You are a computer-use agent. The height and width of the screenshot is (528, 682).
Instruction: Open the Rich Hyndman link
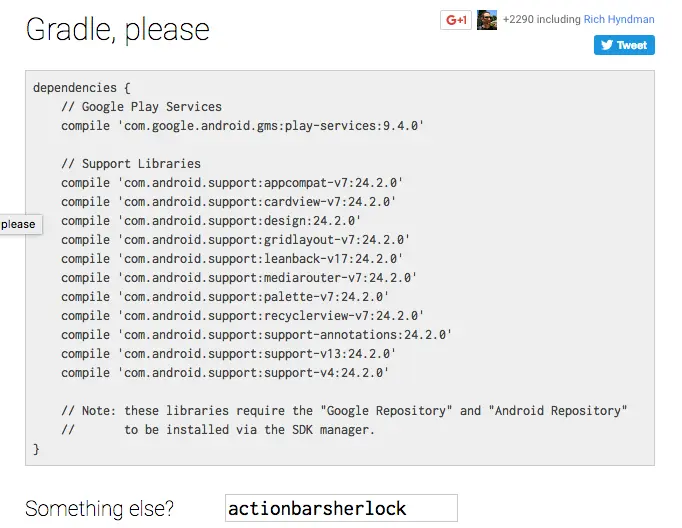(x=619, y=19)
